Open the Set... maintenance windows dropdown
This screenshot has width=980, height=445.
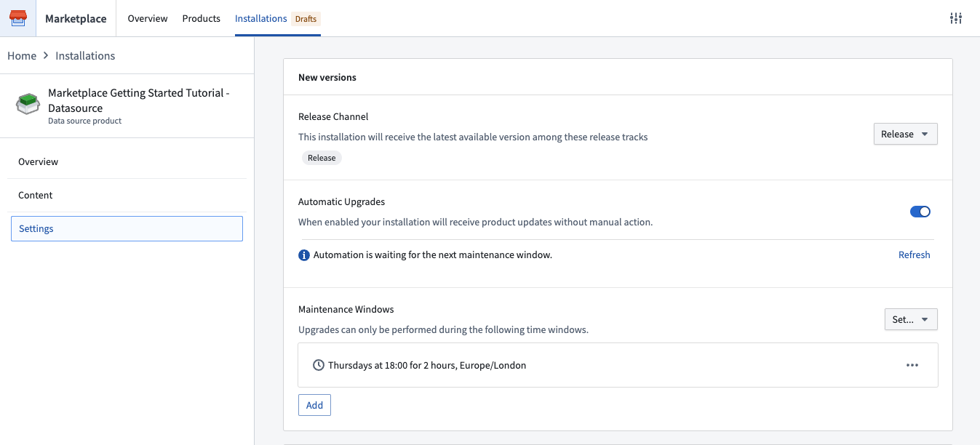[911, 319]
